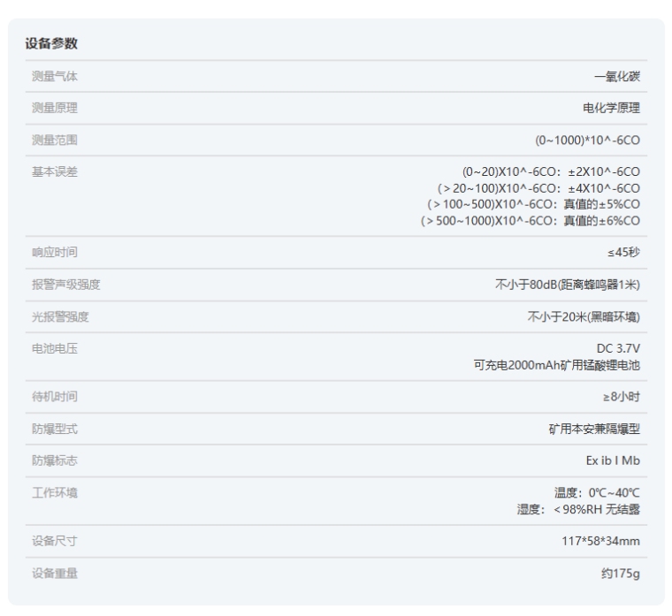
Task: Select the 矿用本安兼隔爆型 value
Action: pos(594,429)
